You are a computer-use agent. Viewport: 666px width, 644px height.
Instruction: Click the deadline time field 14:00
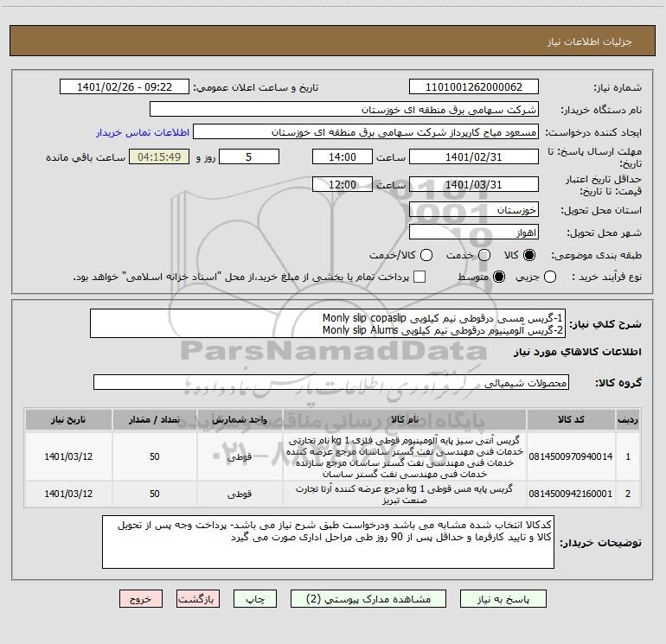point(343,156)
